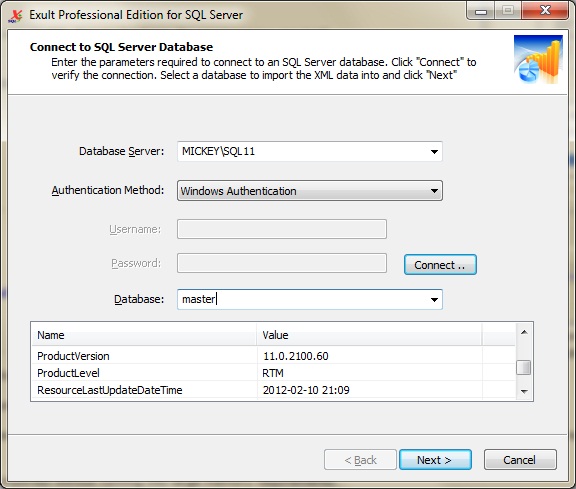
Task: Focus the Database Server text field
Action: [x=302, y=151]
